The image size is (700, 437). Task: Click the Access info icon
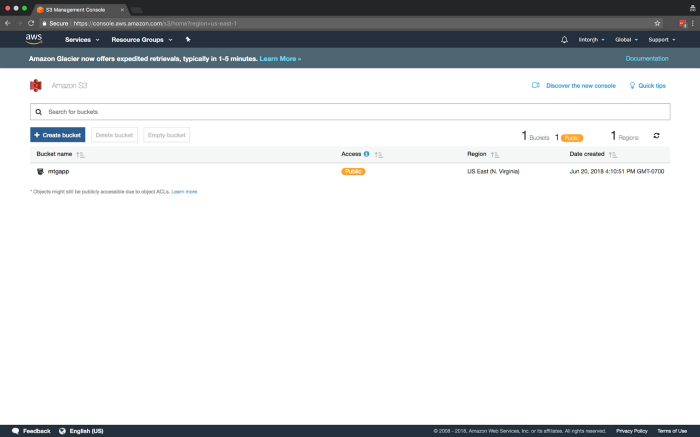pos(367,154)
